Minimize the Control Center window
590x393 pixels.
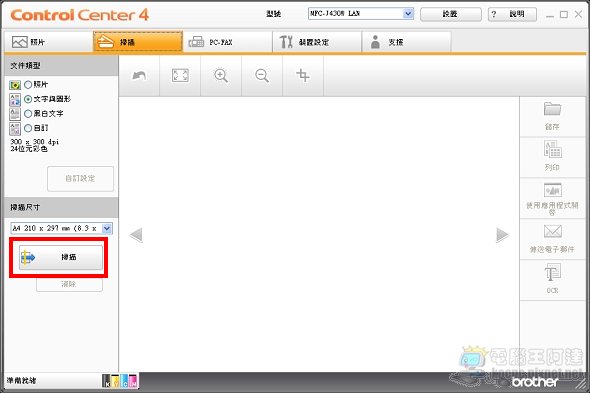(550, 15)
